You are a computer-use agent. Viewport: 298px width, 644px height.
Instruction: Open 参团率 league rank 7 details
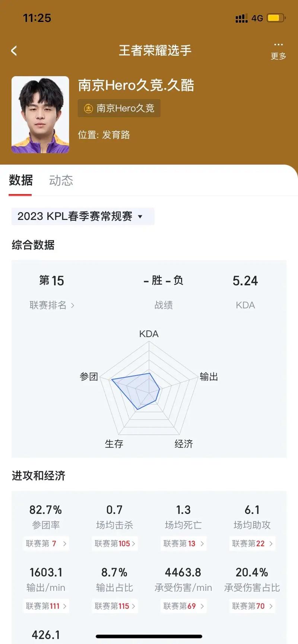point(46,544)
